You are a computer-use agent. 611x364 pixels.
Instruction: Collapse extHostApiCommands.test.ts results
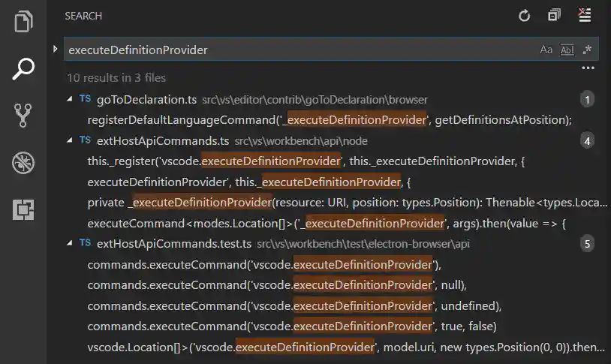coord(69,243)
